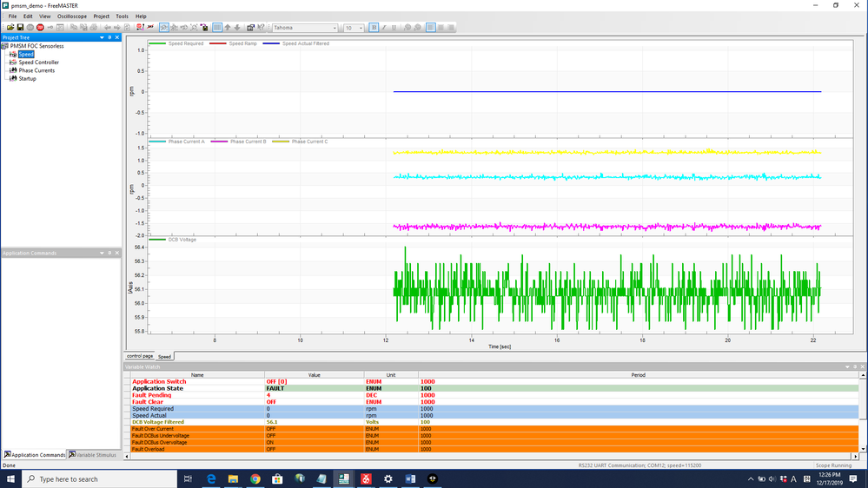Select the grey circle Go icon beside Stop
Viewport: 868px width, 488px height.
click(x=30, y=27)
